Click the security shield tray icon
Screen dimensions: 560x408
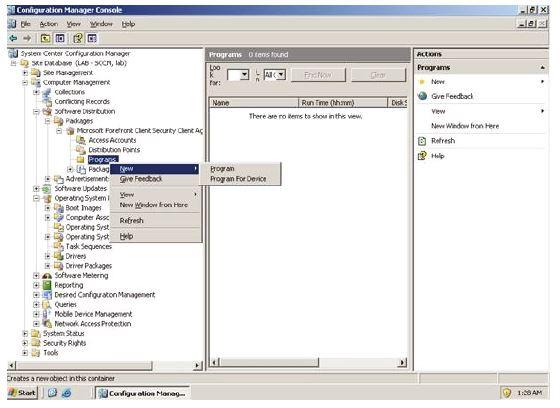click(506, 393)
